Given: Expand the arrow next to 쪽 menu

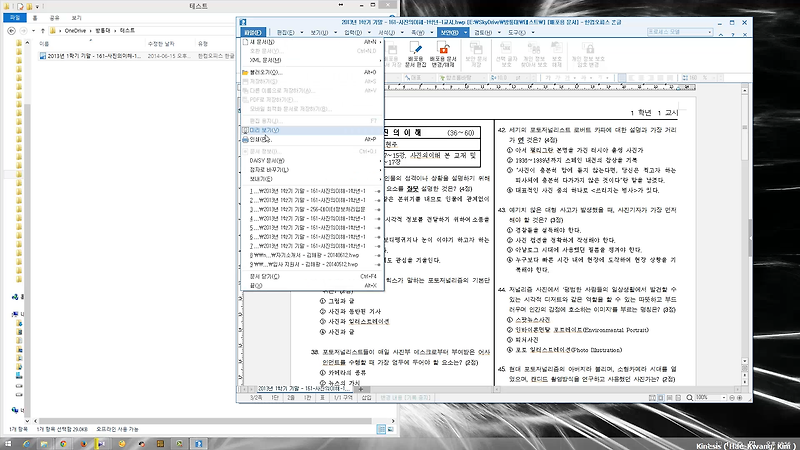Looking at the screenshot, I should click(x=431, y=33).
